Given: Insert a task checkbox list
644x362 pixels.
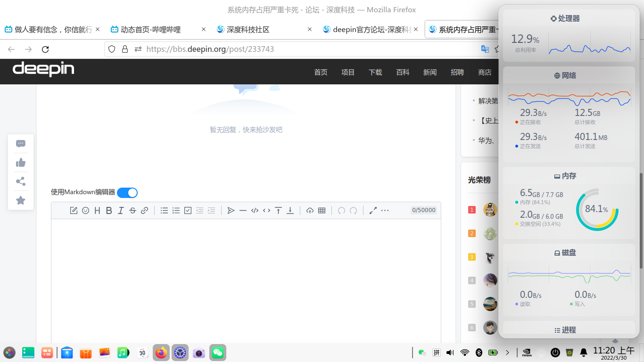Looking at the screenshot, I should [188, 210].
